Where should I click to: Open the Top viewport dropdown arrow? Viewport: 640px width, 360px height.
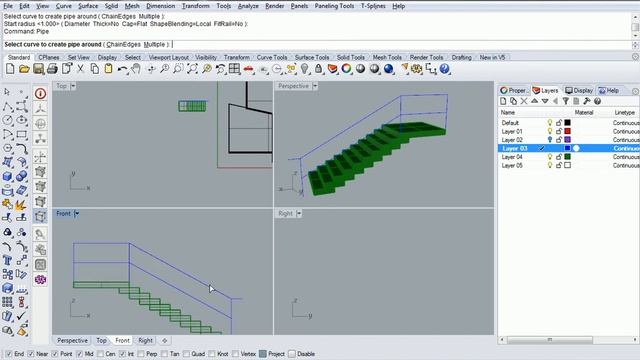(x=73, y=86)
